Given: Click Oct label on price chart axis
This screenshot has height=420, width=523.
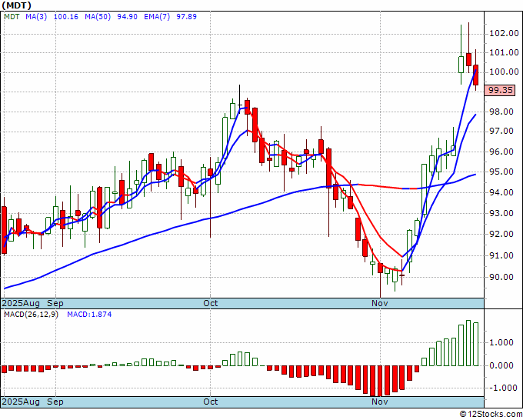Looking at the screenshot, I should 211,303.
